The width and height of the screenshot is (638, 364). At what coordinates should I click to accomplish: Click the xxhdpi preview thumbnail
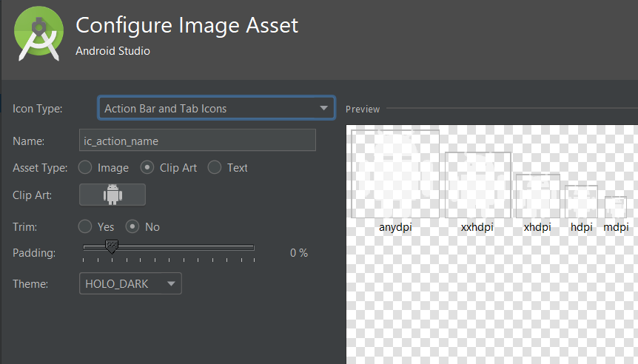pyautogui.click(x=478, y=185)
